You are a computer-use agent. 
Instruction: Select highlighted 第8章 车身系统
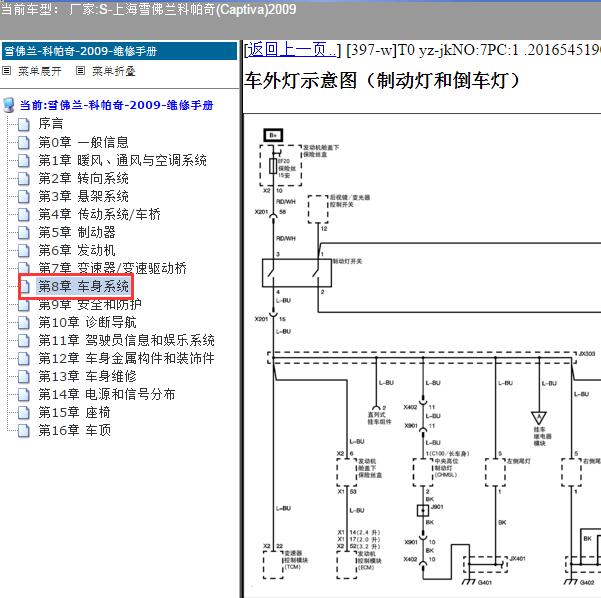(83, 286)
